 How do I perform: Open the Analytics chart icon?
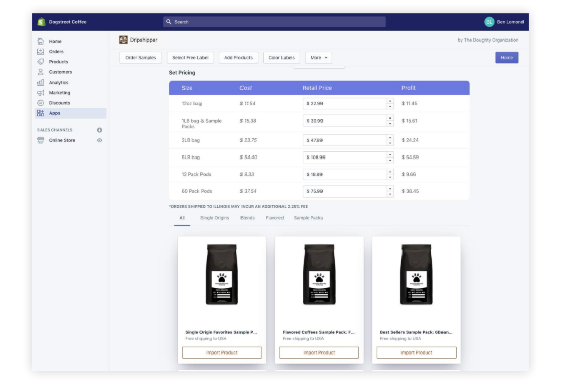coord(41,82)
